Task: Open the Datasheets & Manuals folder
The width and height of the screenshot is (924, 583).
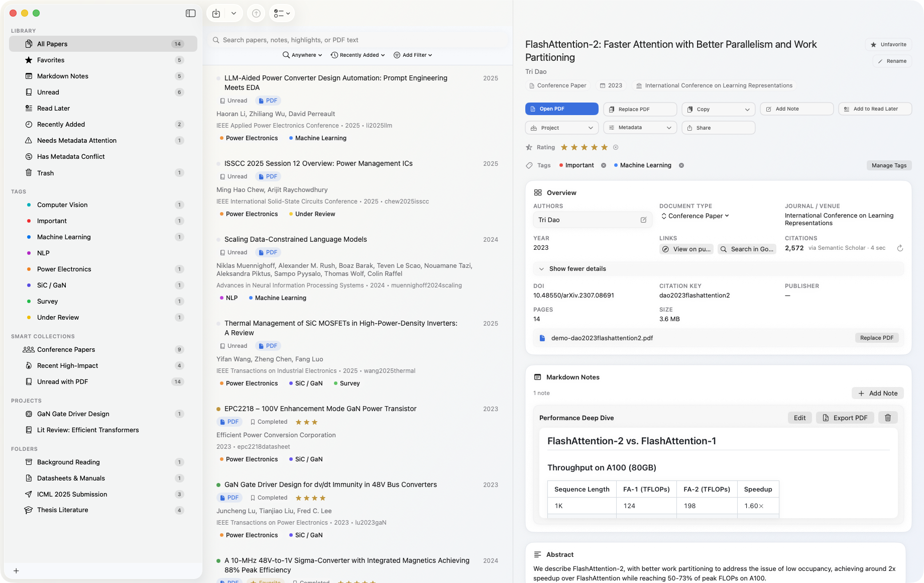Action: (103, 478)
